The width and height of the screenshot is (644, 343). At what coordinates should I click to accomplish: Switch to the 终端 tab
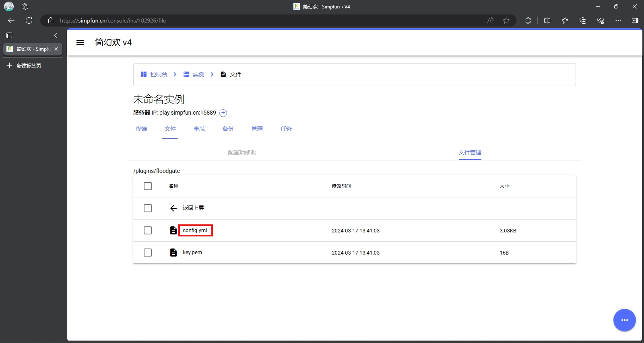tap(141, 129)
